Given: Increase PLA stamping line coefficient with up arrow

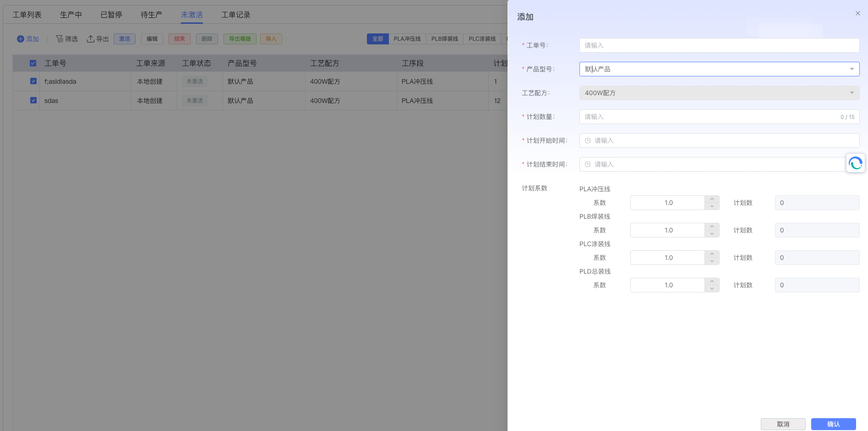Looking at the screenshot, I should 712,199.
